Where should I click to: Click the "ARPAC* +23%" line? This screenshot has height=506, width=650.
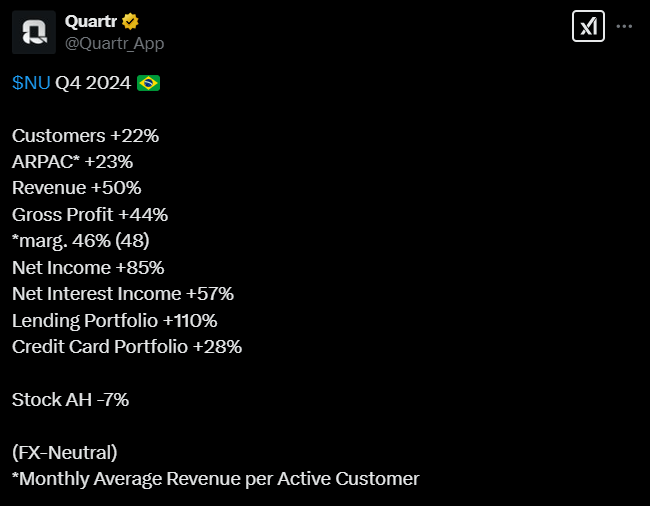tap(72, 162)
